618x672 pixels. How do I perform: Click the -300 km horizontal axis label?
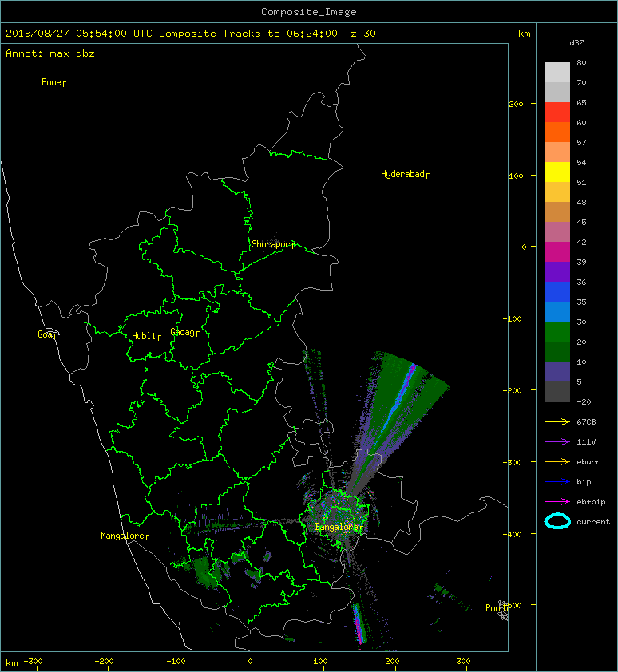tap(33, 662)
